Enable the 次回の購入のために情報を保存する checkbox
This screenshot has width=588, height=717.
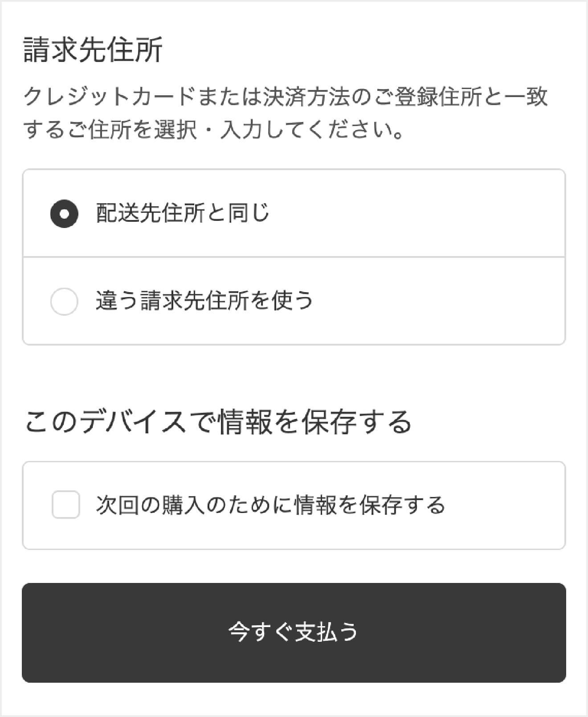point(66,505)
